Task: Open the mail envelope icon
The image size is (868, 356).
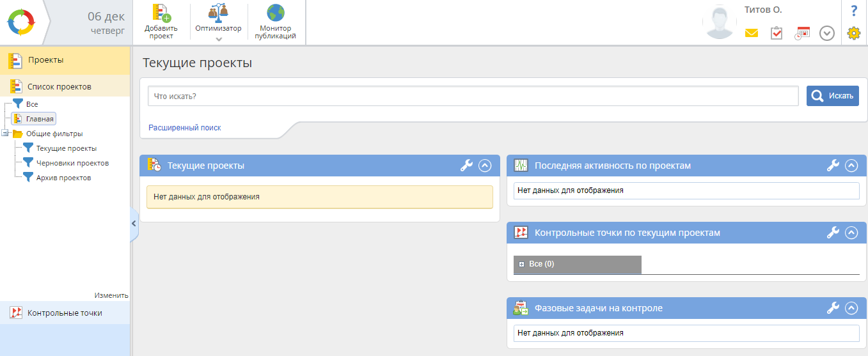Action: coord(752,33)
